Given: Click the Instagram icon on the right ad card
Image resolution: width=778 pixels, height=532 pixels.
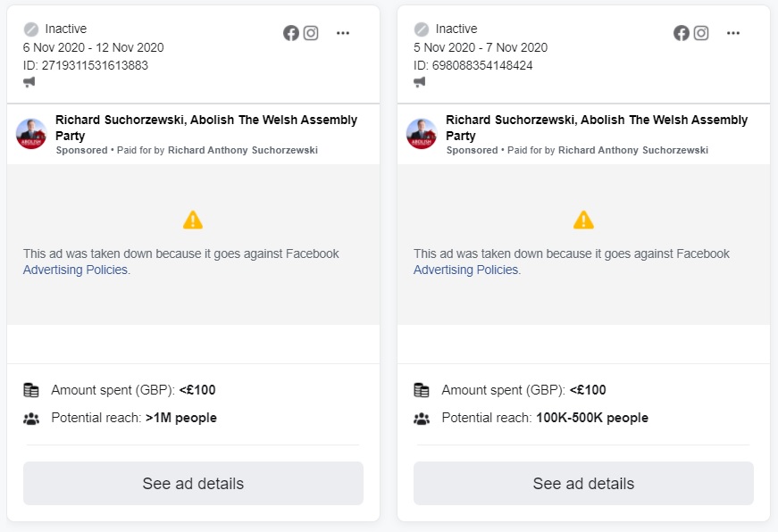Looking at the screenshot, I should click(701, 33).
